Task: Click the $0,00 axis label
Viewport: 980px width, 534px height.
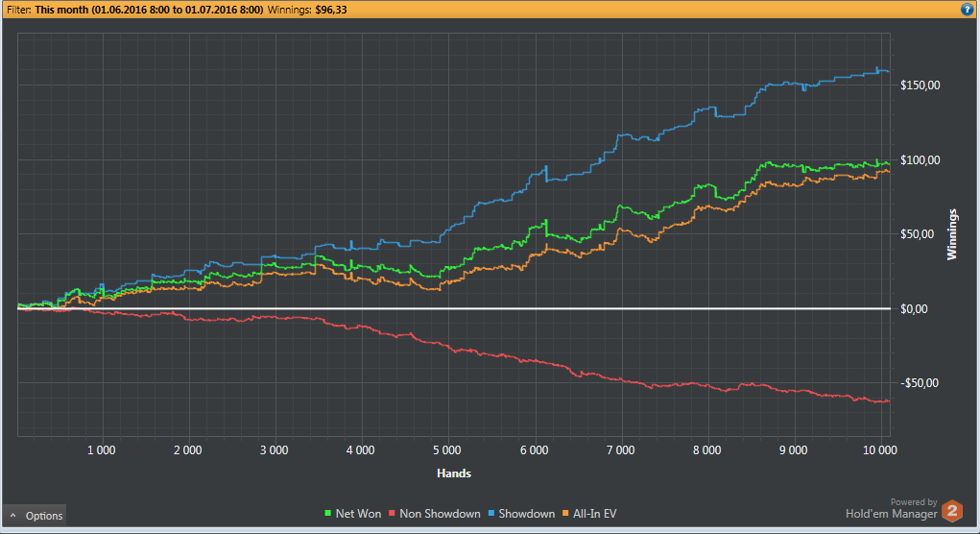Action: tap(914, 309)
